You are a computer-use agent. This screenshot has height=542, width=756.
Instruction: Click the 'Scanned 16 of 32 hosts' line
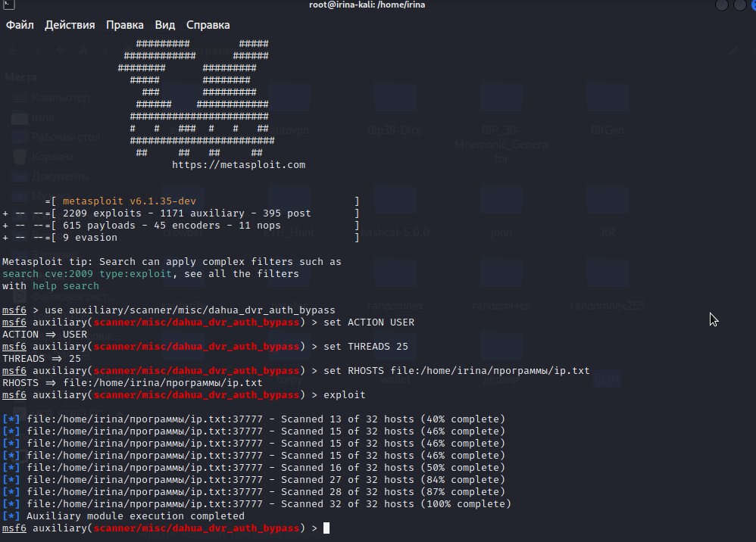click(x=254, y=467)
